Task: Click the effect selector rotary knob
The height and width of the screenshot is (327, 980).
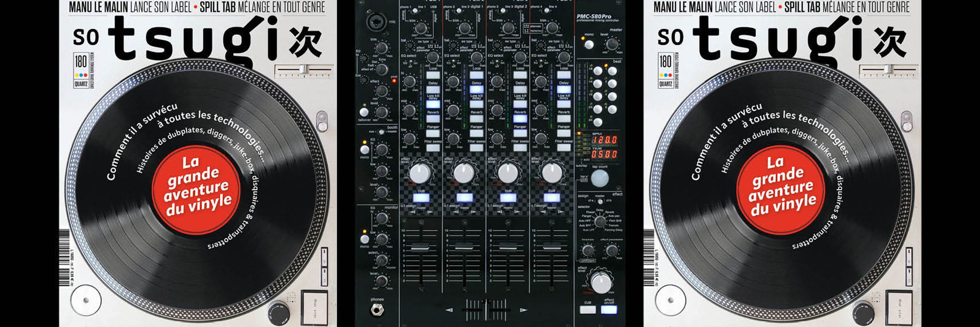Action: coord(600,221)
